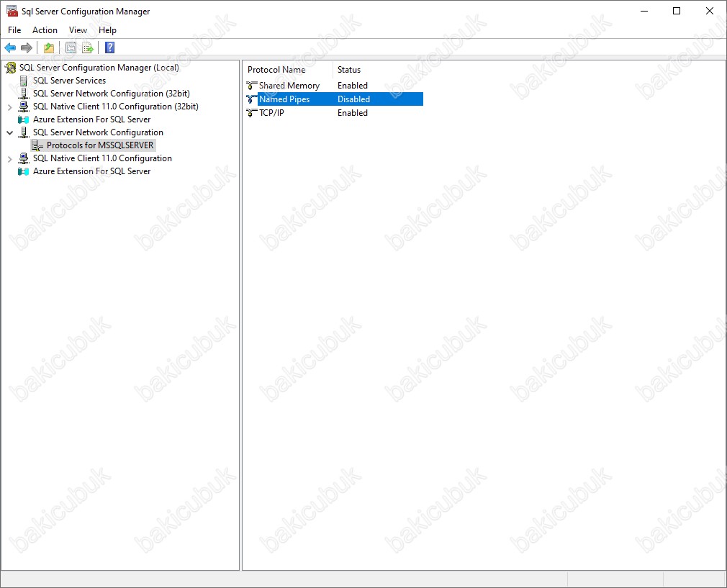Click the first Azure Extension For SQL Server icon
727x588 pixels.
23,119
